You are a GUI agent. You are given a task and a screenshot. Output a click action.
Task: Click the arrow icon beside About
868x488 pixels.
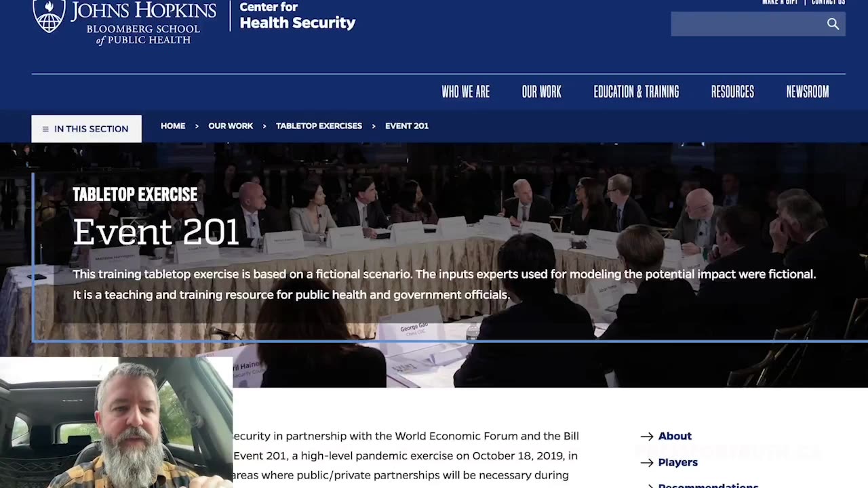647,436
